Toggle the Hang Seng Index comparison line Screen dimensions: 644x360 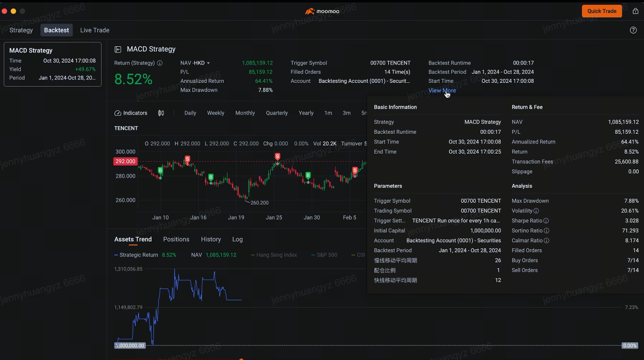[274, 255]
